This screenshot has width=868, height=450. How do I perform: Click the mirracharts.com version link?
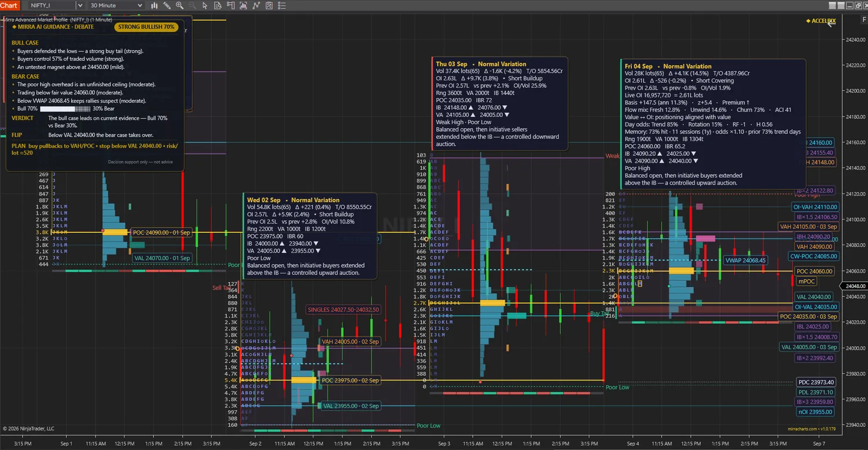pos(811,429)
